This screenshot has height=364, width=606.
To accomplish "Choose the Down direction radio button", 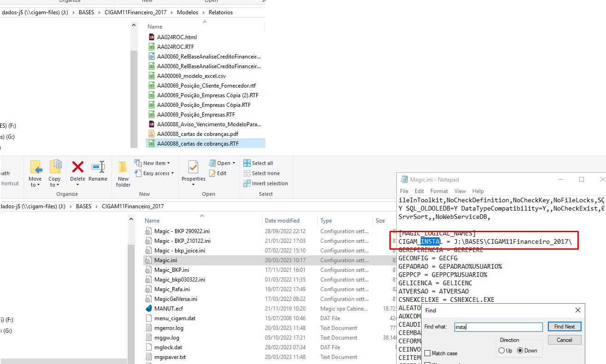I will coord(520,351).
